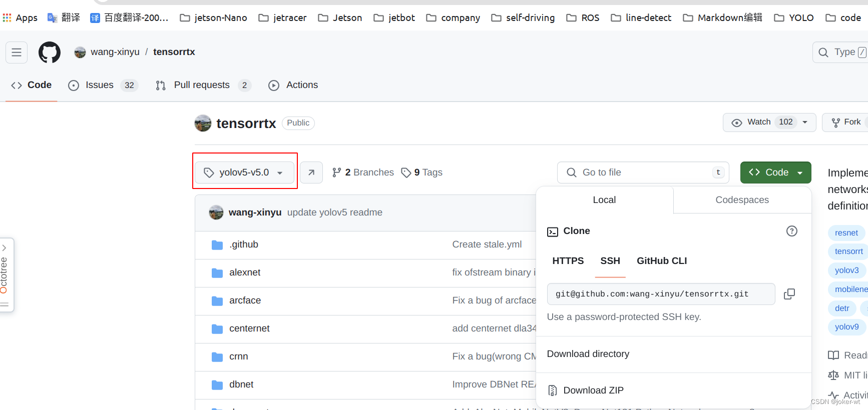Open the 百度翻译 bookmark
Viewport: 868px width, 410px height.
129,18
